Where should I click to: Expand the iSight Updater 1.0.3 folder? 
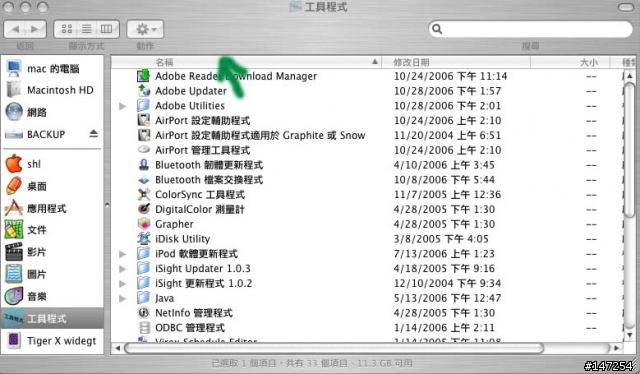pyautogui.click(x=122, y=269)
